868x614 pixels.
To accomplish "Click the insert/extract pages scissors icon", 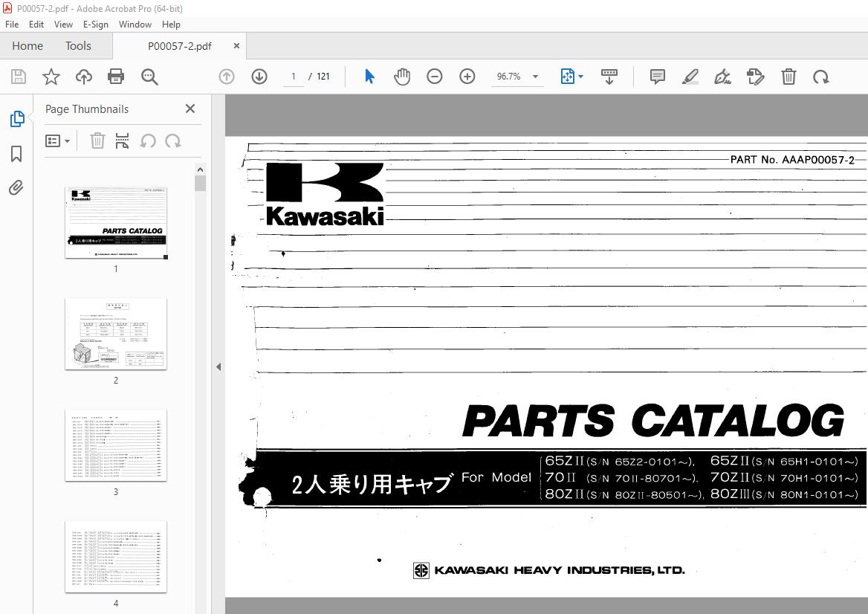I will [x=122, y=141].
